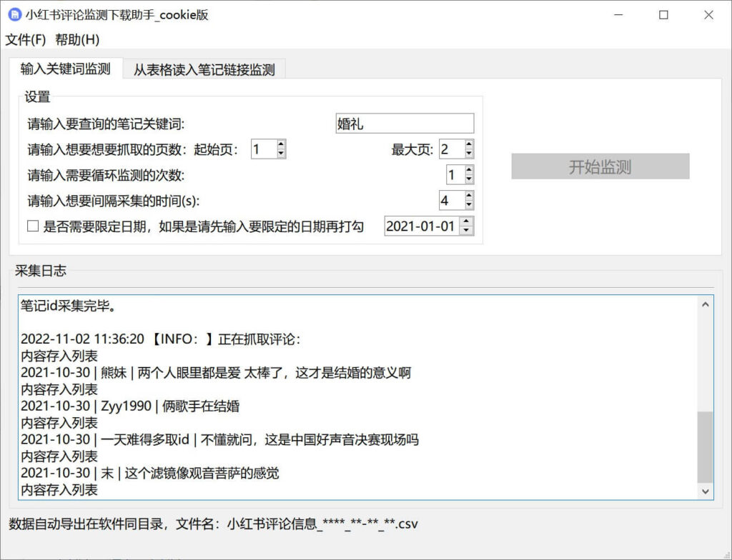732x560 pixels.
Task: Click the 起始页 number field
Action: point(264,149)
